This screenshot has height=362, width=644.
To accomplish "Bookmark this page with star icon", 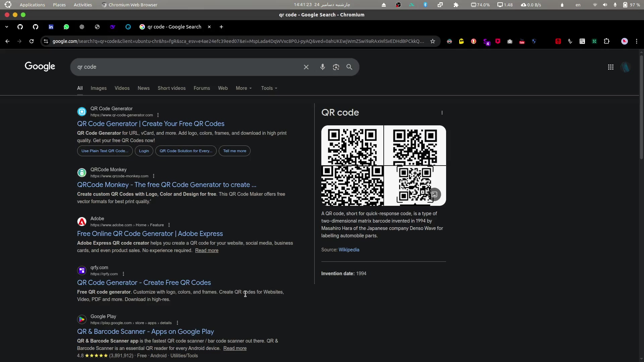I will coord(433,41).
